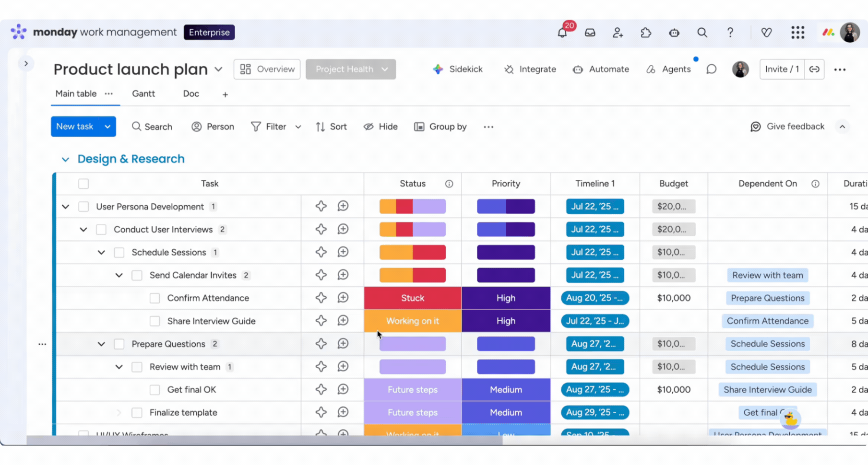Click the invite members person icon
The image size is (868, 465).
point(618,33)
